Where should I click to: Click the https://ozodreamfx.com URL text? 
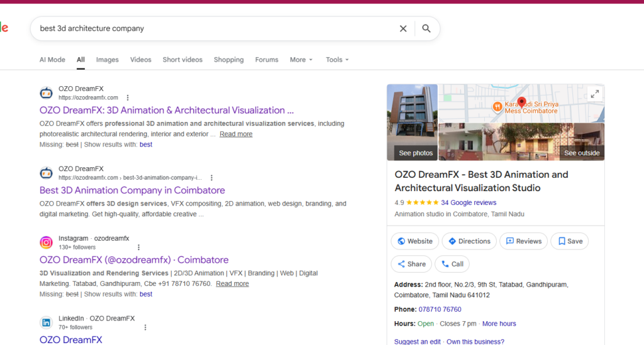(88, 97)
